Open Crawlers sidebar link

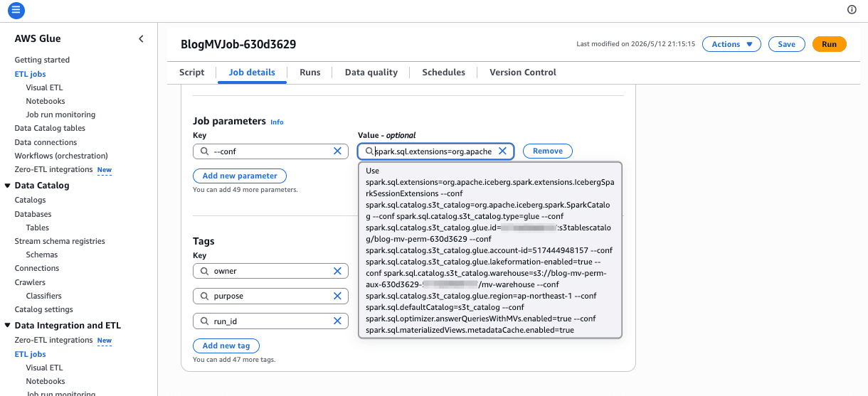point(31,282)
